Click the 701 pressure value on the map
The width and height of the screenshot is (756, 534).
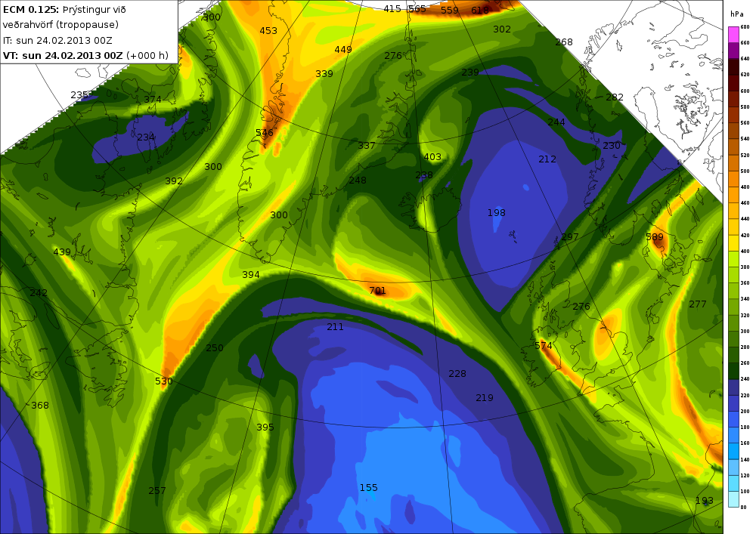pos(377,290)
